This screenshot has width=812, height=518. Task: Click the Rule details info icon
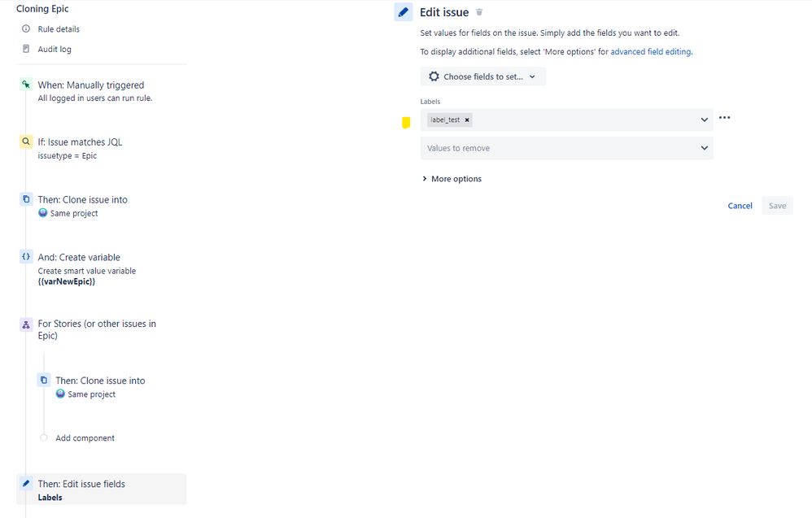[x=26, y=29]
